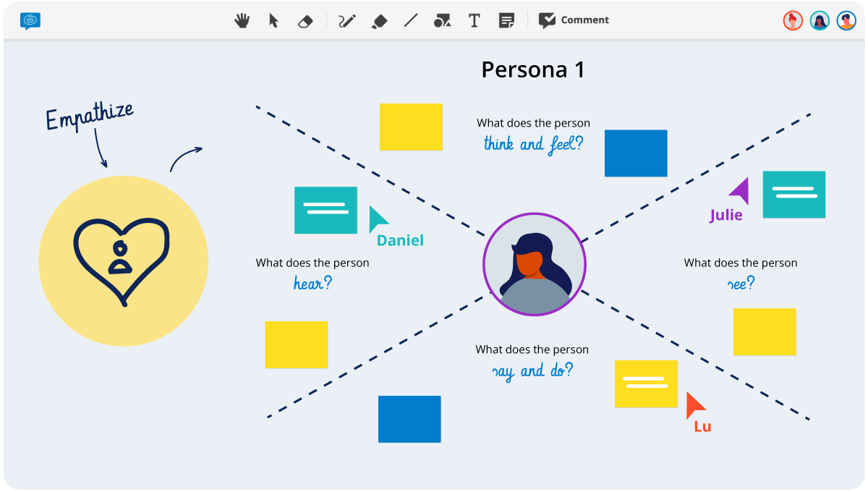Select the Sticky note tool
The height and width of the screenshot is (492, 868).
(x=506, y=21)
